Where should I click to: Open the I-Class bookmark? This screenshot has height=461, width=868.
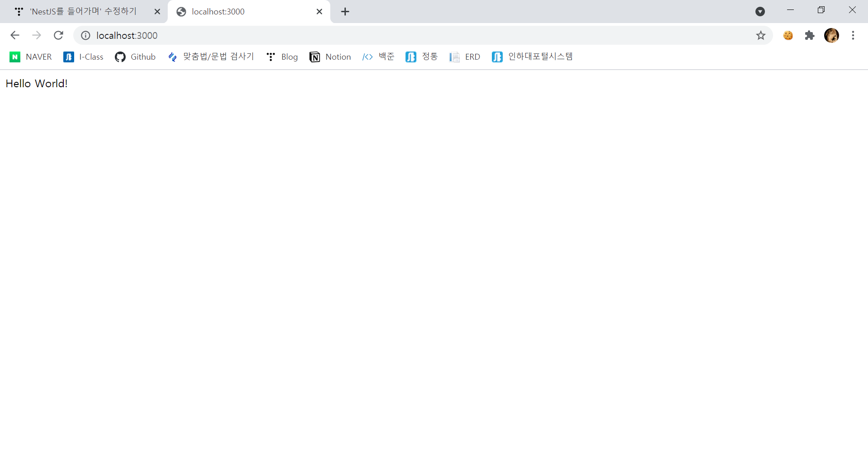tap(83, 57)
